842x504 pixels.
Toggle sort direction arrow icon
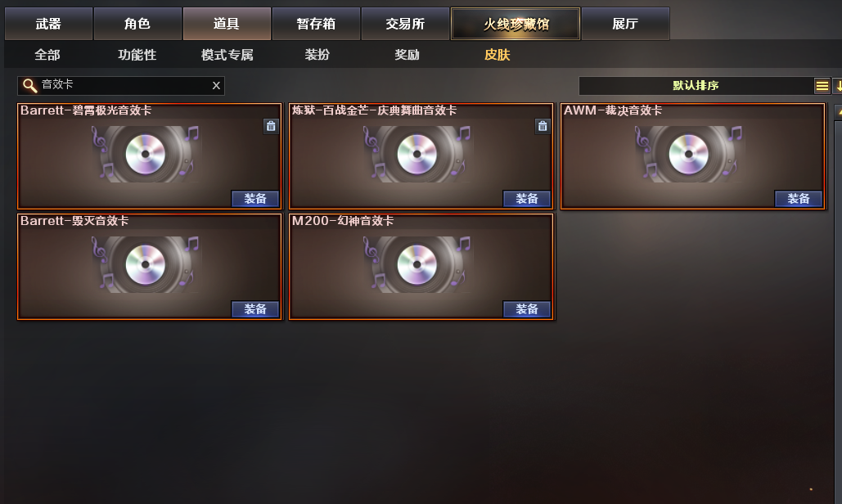(838, 86)
